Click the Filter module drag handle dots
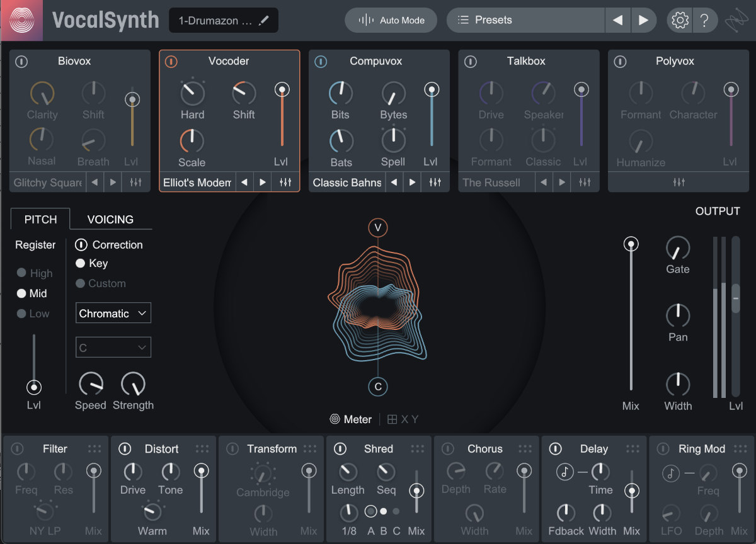Image resolution: width=756 pixels, height=544 pixels. click(x=94, y=449)
